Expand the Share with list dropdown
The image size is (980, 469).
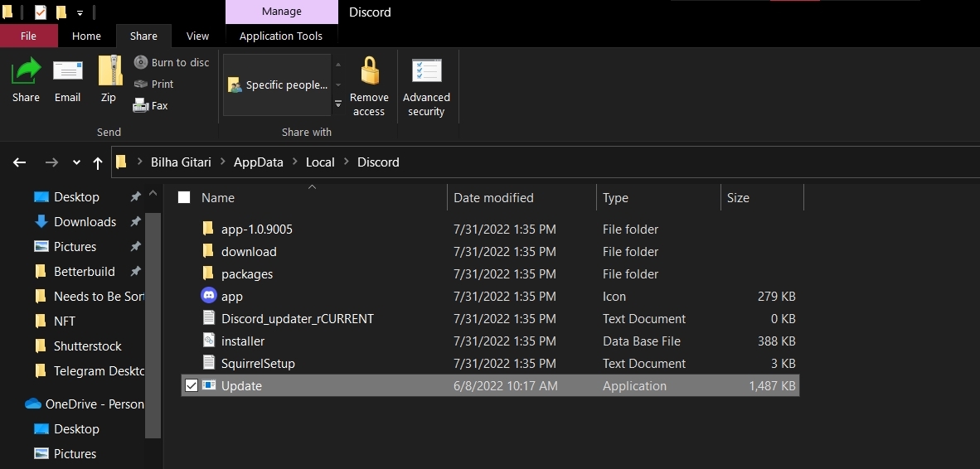coord(338,104)
